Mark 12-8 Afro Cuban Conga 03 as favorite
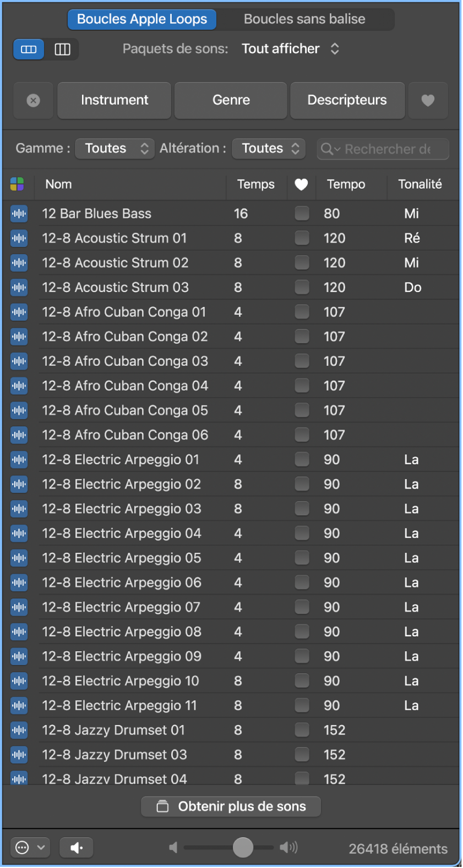Image resolution: width=463 pixels, height=868 pixels. (302, 361)
